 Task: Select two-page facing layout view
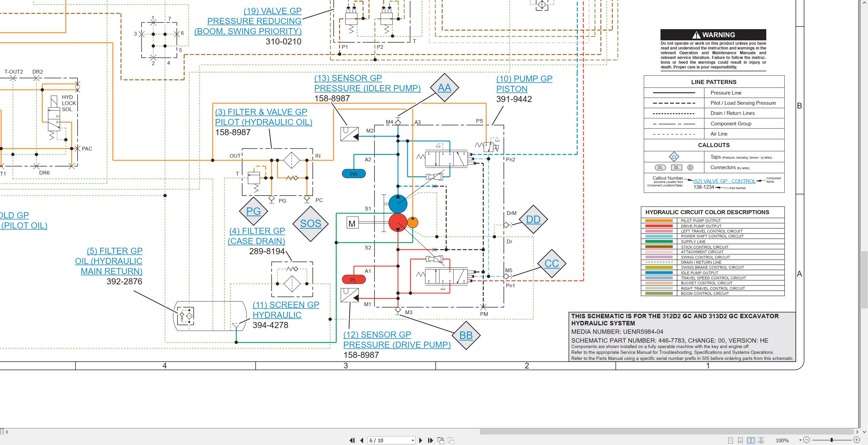751,440
